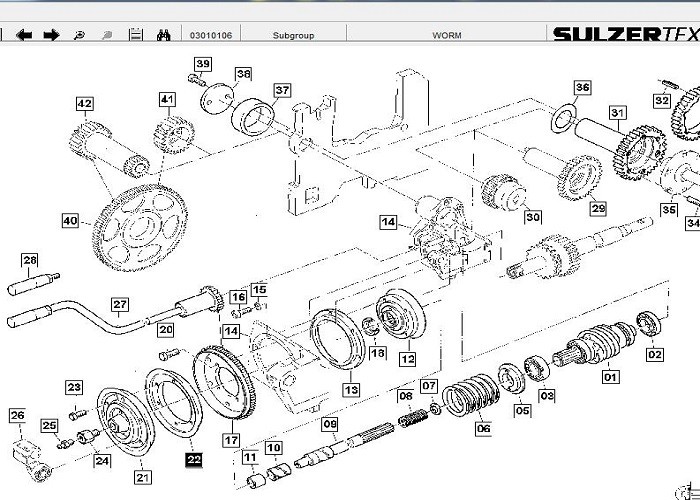Select the Subgroup field in the toolbar
The width and height of the screenshot is (700, 500).
point(293,35)
